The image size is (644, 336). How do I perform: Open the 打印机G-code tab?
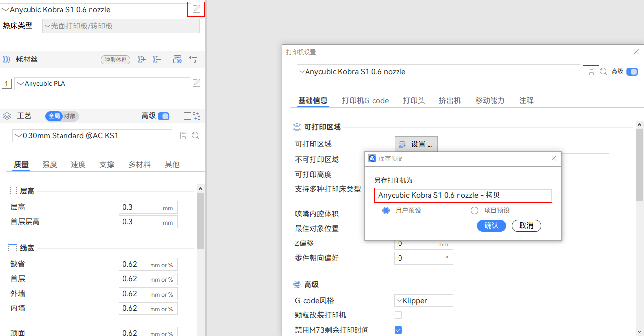point(366,100)
